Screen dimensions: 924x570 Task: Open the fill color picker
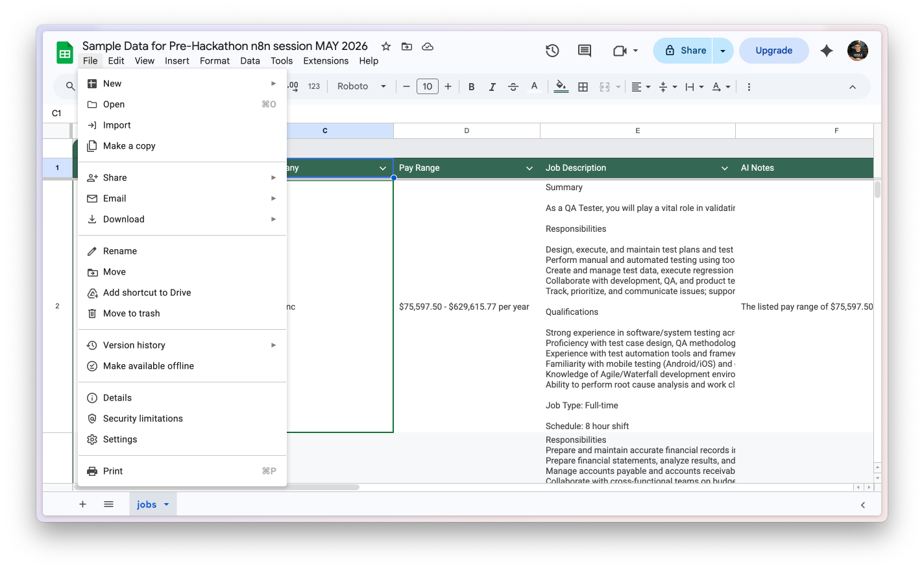click(x=562, y=86)
